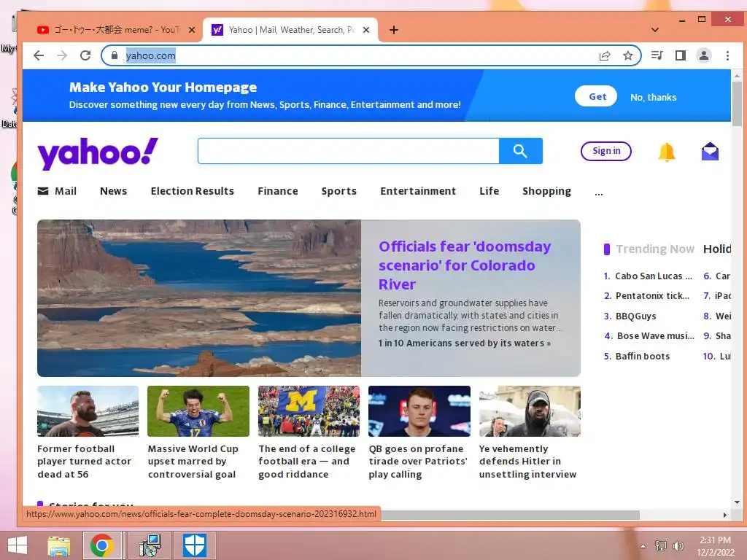This screenshot has width=747, height=560.
Task: Click the Chrome taskbar icon
Action: click(102, 545)
